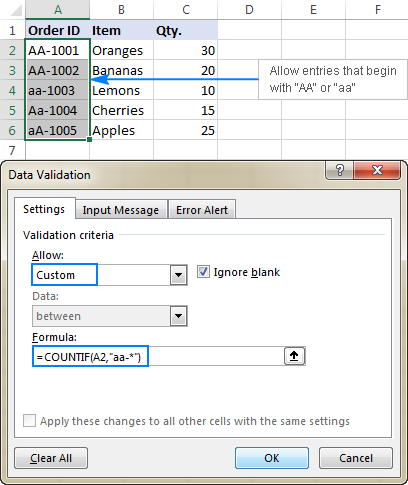Select column B header
The width and height of the screenshot is (408, 485).
click(121, 10)
